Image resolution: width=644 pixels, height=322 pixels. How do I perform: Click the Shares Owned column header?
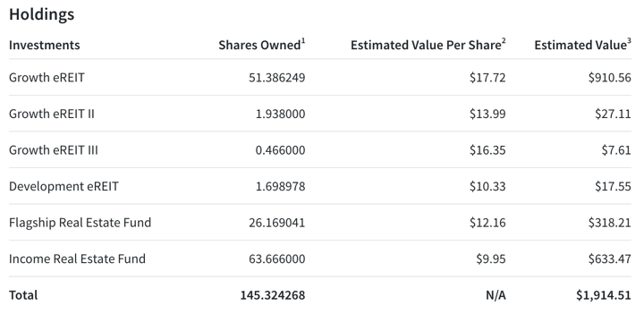tap(259, 46)
